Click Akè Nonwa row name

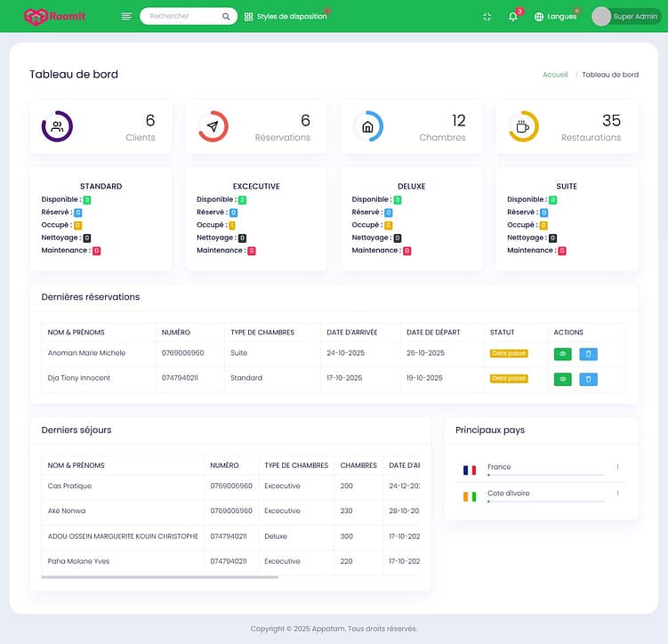pyautogui.click(x=67, y=511)
